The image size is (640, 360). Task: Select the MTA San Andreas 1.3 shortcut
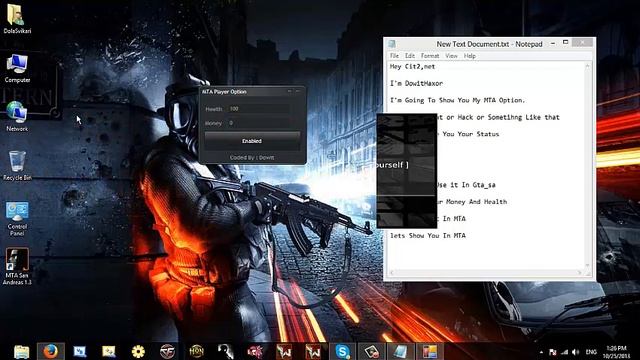point(17,266)
